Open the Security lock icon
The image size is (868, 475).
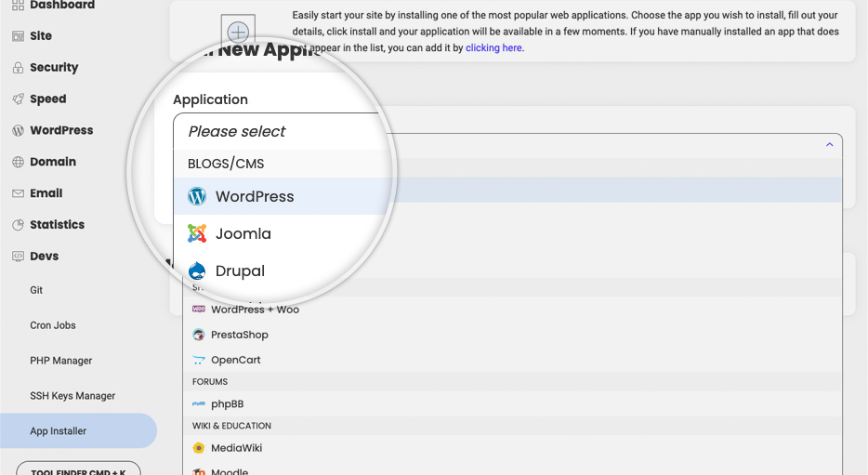[19, 68]
